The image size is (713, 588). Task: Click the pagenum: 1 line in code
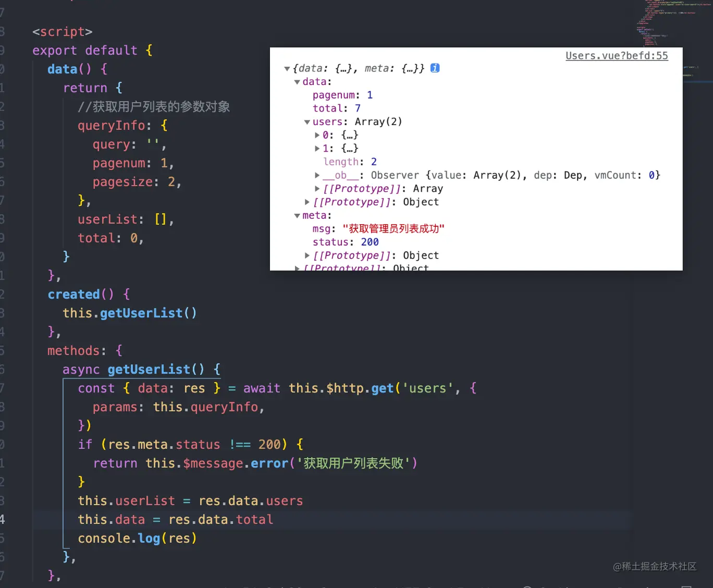click(133, 163)
